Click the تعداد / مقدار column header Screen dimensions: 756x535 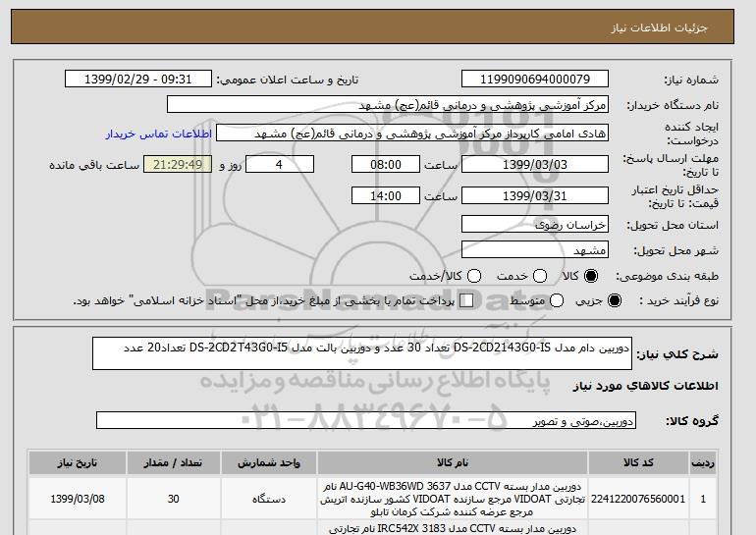pyautogui.click(x=173, y=462)
